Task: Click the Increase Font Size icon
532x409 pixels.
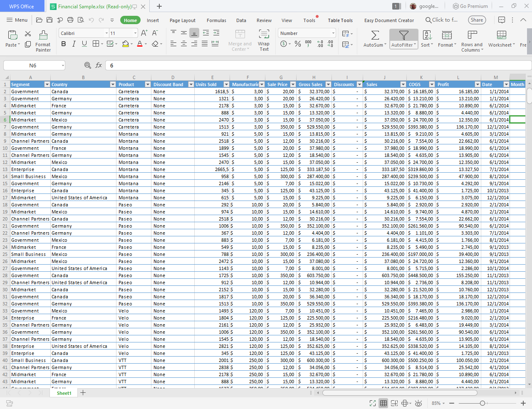Action: 144,33
